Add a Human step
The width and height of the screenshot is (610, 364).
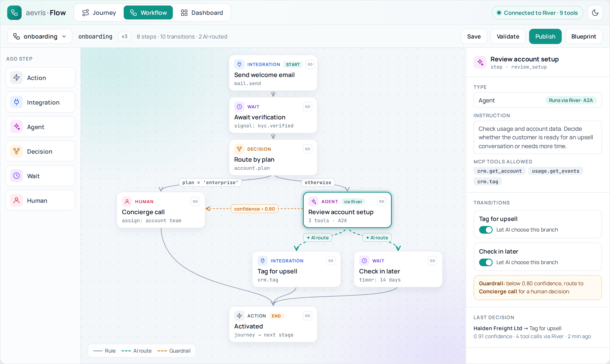[40, 200]
